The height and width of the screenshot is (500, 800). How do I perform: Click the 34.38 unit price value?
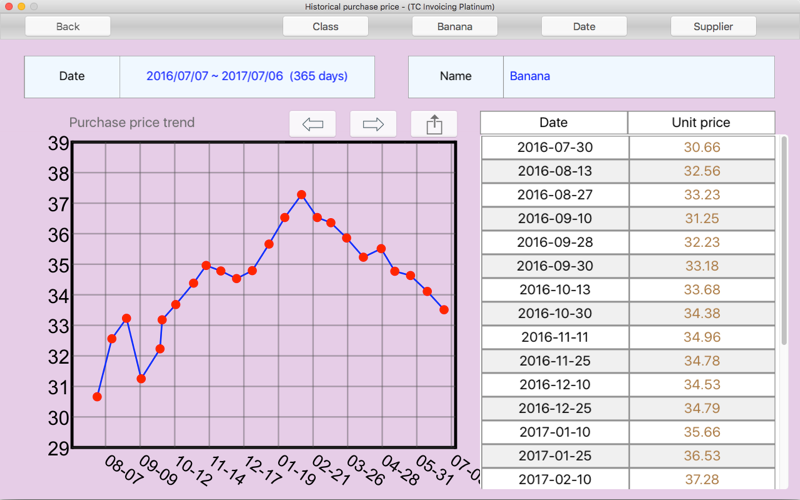[702, 313]
